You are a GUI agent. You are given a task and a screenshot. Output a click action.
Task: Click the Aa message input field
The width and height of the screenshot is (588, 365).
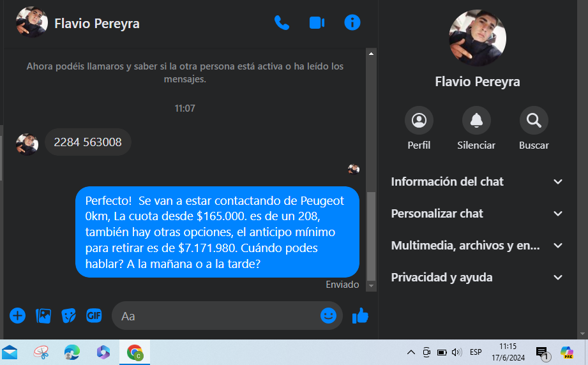[x=217, y=316]
